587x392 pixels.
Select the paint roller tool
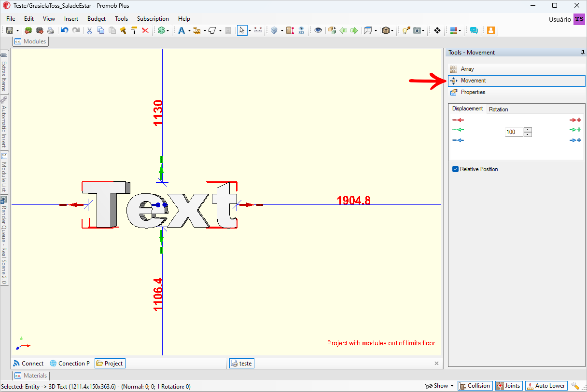(134, 30)
